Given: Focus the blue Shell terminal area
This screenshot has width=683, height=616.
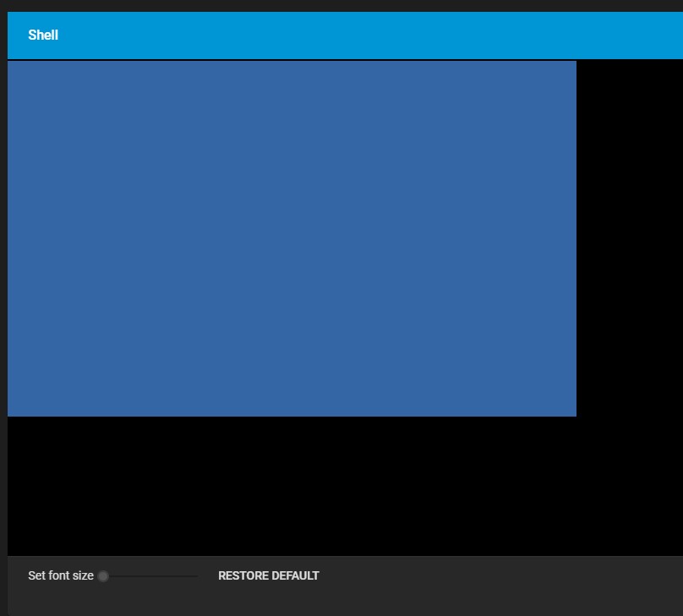Looking at the screenshot, I should [292, 238].
